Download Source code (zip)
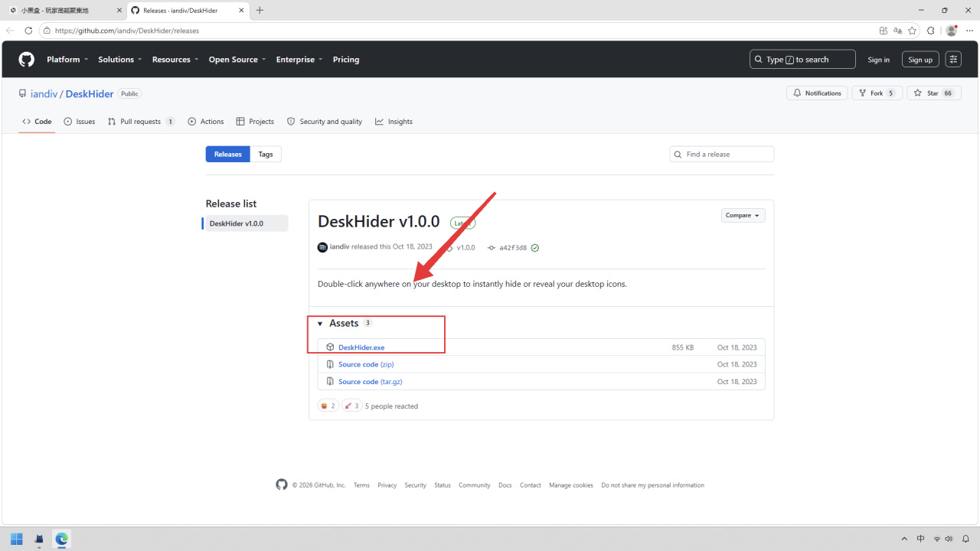The image size is (980, 551). click(366, 364)
